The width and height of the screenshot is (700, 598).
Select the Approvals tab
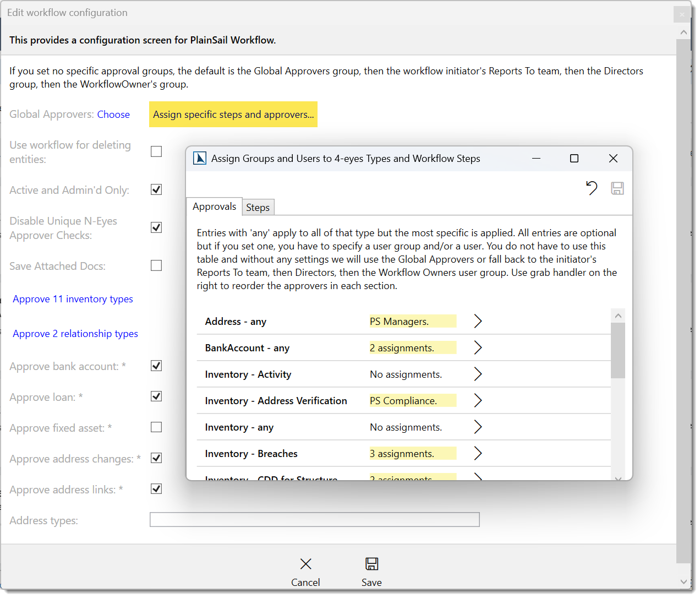point(214,206)
